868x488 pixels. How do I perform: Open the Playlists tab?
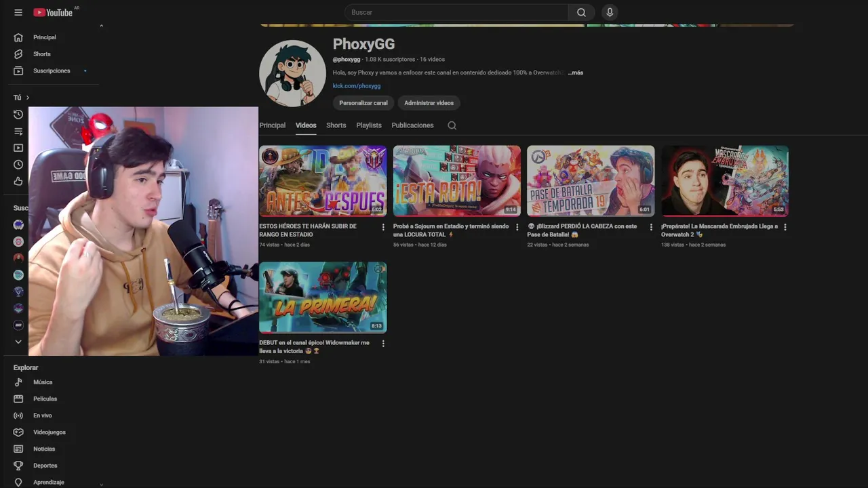[x=369, y=125]
